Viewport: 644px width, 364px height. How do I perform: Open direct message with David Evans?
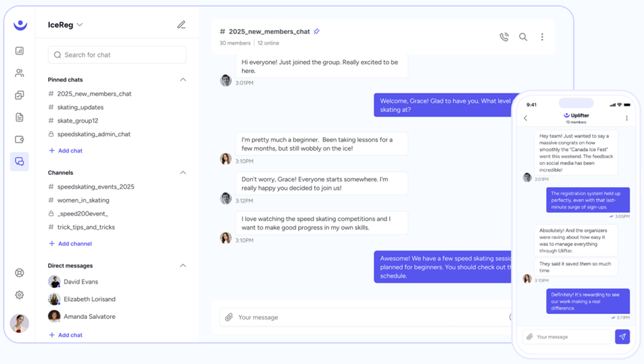(x=73, y=282)
